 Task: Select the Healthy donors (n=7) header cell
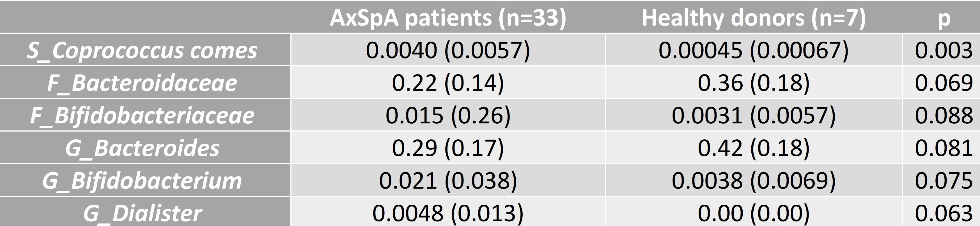[753, 17]
